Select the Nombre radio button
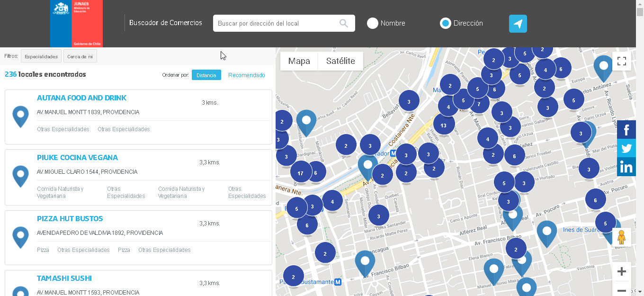 [x=373, y=23]
